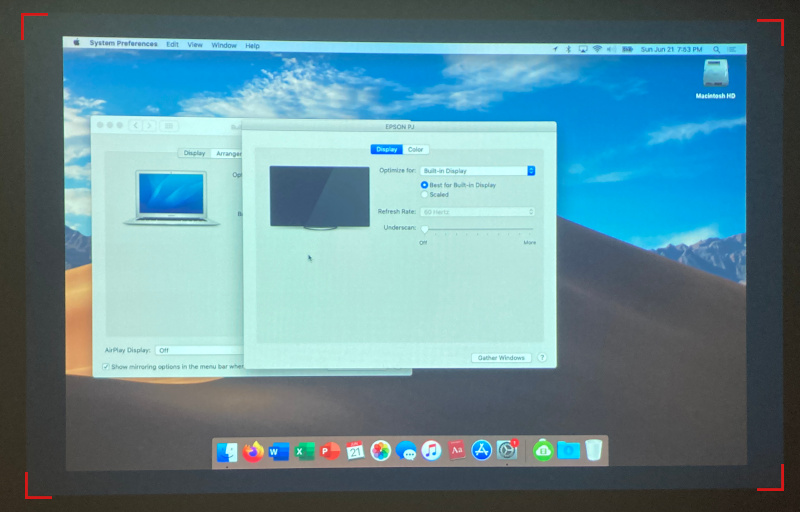Screen dimensions: 800x512
Task: Click the projector display thumbnail image
Action: point(319,197)
